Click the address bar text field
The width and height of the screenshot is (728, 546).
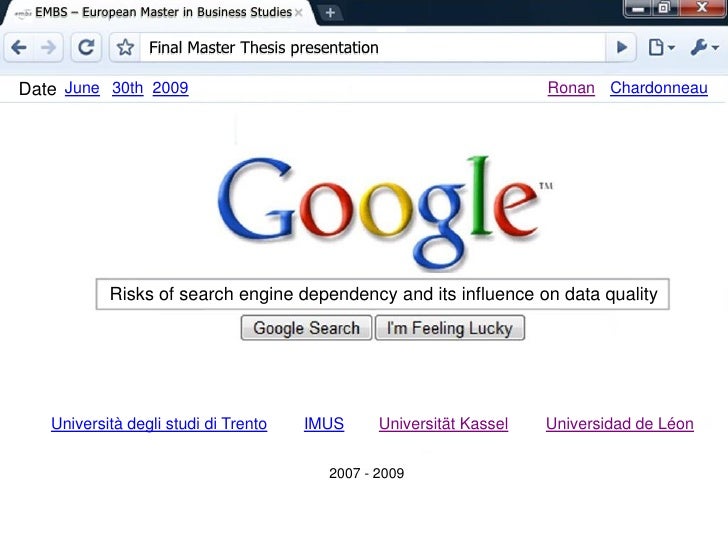(x=373, y=47)
